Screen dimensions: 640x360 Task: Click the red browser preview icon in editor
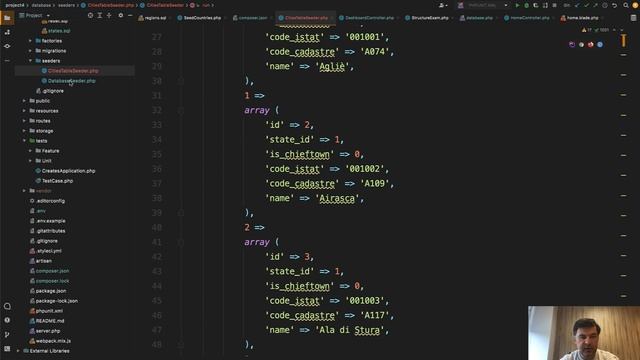591,44
